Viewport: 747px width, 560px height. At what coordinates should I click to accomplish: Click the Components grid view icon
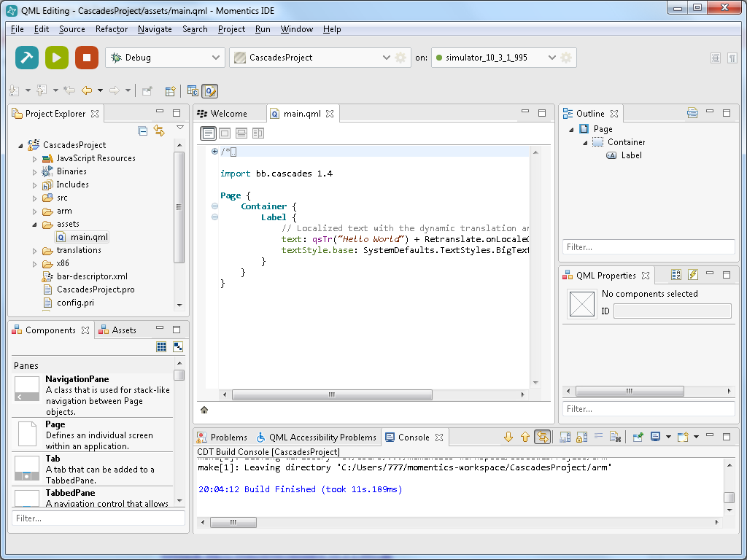tap(161, 347)
